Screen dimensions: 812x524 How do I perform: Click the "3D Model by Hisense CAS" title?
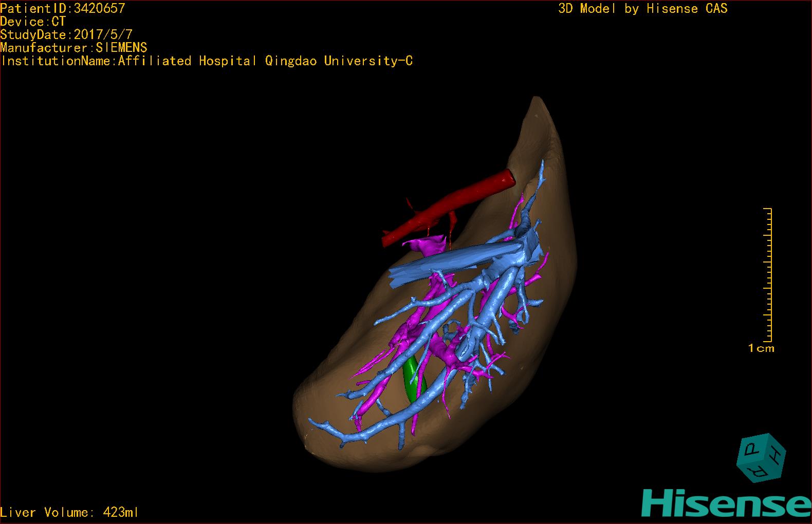point(643,9)
